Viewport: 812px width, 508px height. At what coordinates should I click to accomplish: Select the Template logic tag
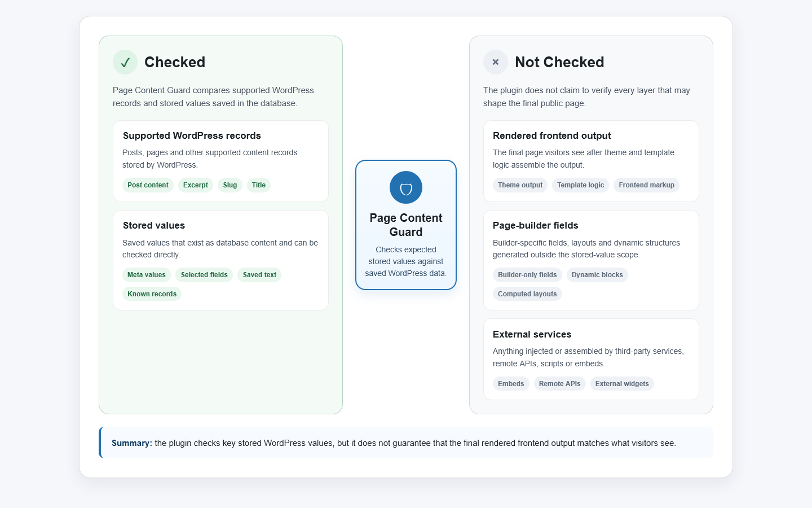580,185
